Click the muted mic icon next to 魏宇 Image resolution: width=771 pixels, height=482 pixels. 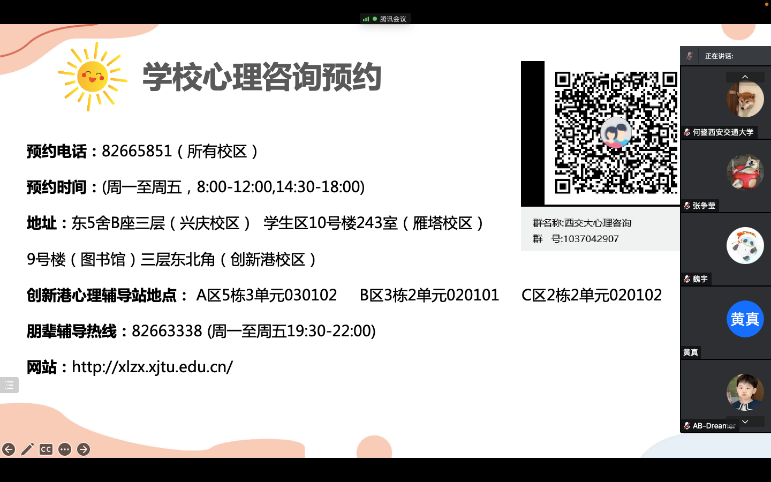pyautogui.click(x=686, y=279)
